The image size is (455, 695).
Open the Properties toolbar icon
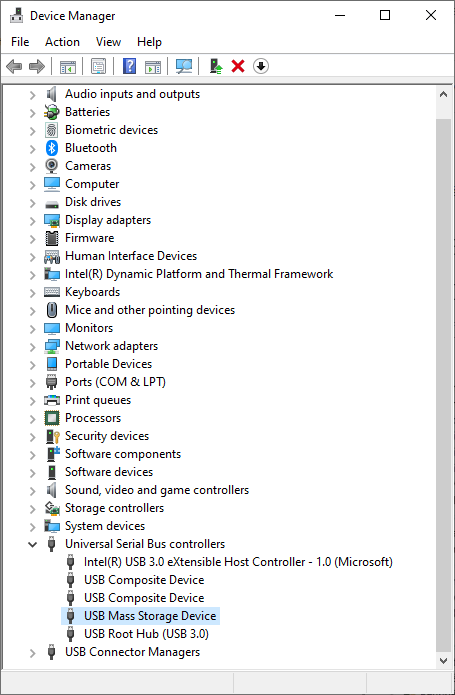point(98,66)
